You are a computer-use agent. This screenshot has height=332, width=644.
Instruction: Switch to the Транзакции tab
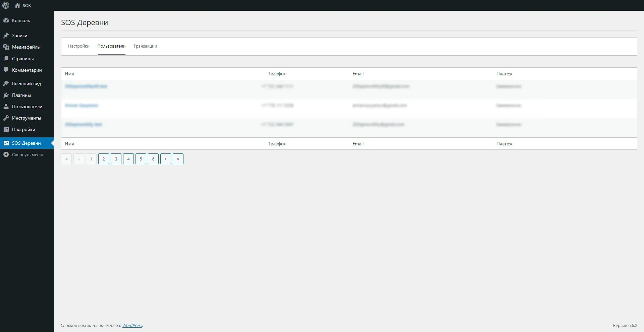click(145, 46)
